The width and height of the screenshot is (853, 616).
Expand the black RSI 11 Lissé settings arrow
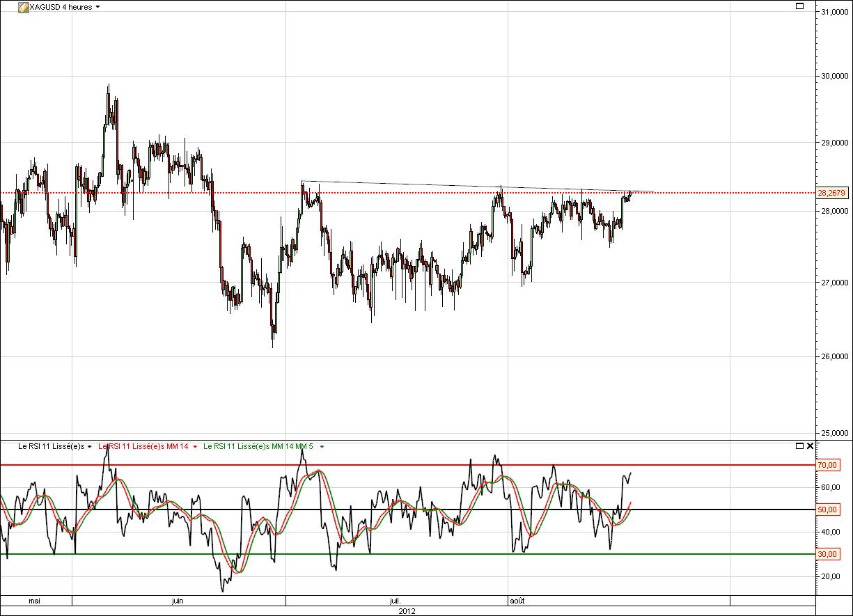coord(90,446)
